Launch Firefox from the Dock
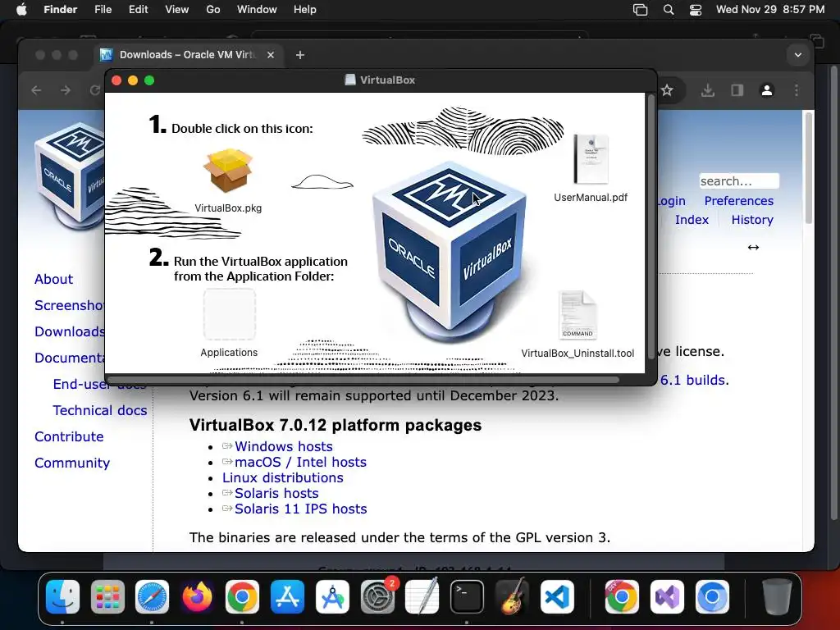Screen dimensions: 840x630 [x=197, y=596]
